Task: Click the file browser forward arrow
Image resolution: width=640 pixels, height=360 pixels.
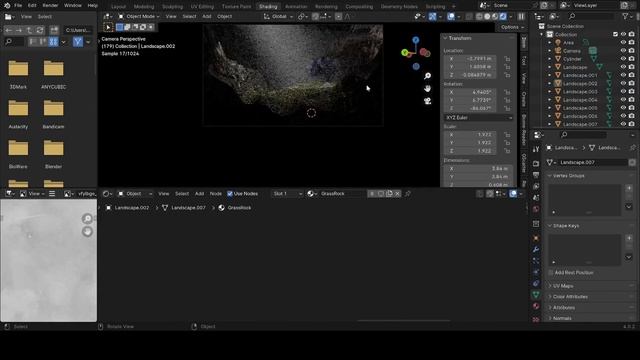Action: (19, 30)
